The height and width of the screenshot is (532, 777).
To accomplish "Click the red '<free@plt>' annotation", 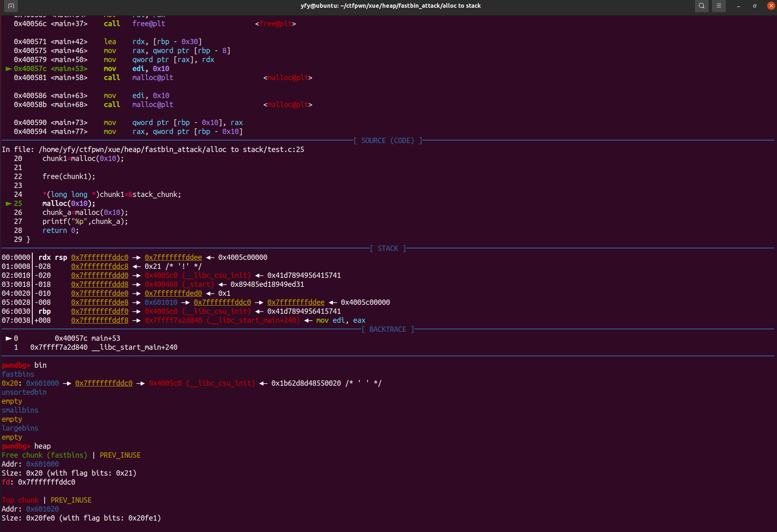I will pos(275,24).
